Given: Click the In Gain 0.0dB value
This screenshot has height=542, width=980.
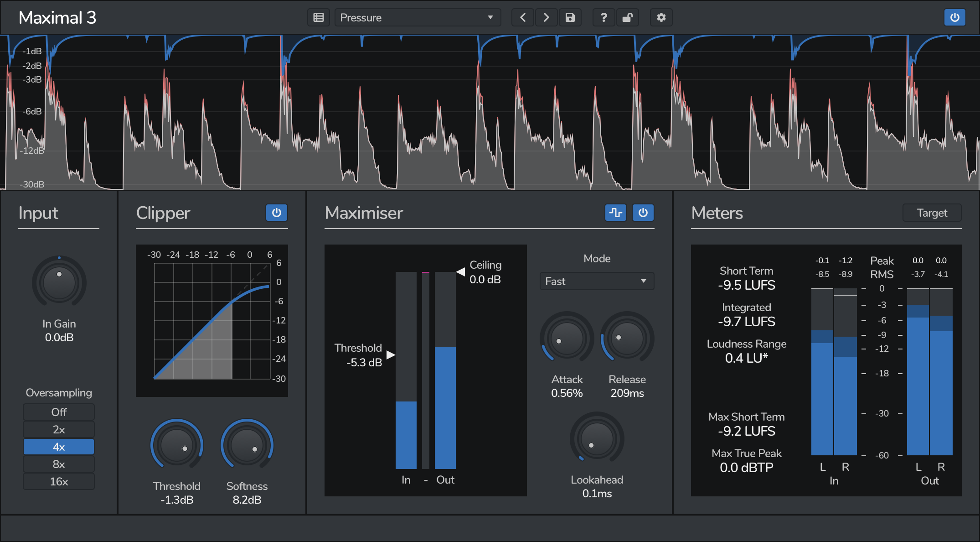Looking at the screenshot, I should 59,338.
